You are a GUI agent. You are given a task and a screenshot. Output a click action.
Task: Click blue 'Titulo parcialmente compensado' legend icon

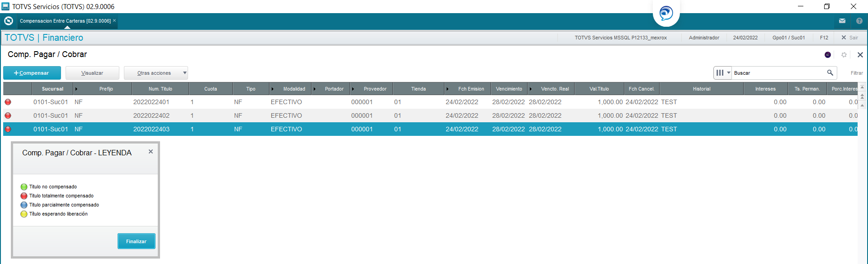[x=24, y=205]
